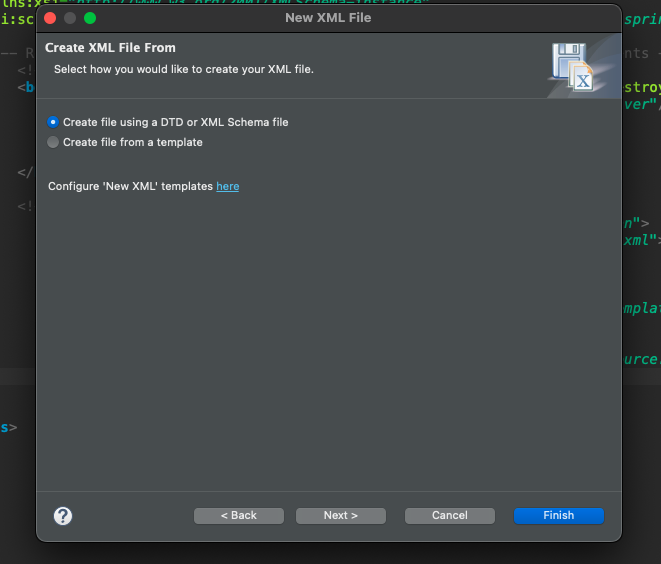Click the background editor text 'xml">'
The width and height of the screenshot is (661, 564).
point(642,240)
